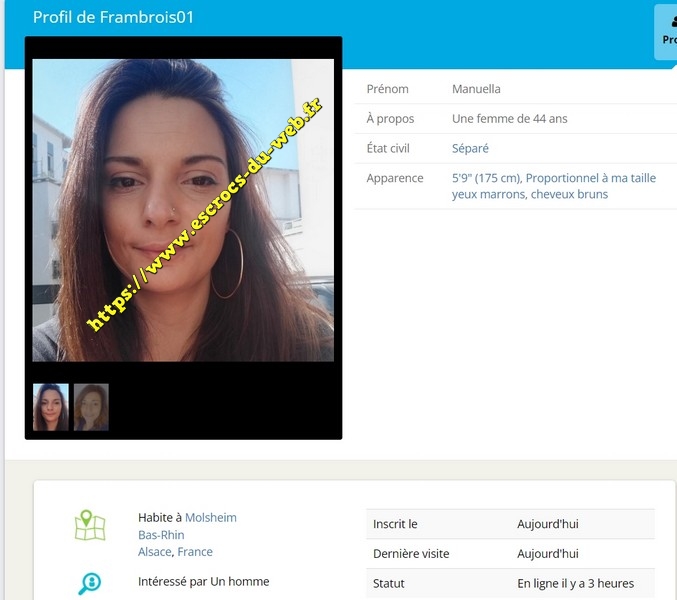Click the map location icon
Image resolution: width=677 pixels, height=600 pixels.
(90, 527)
